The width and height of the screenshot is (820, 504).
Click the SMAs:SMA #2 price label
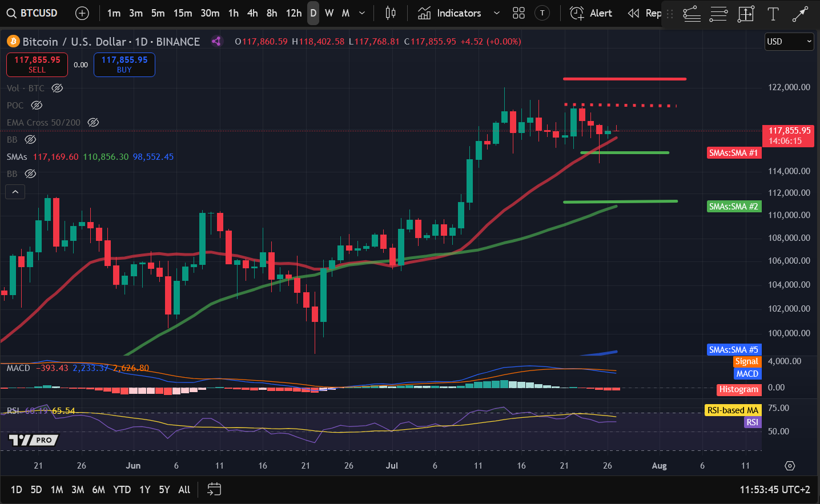pos(734,206)
